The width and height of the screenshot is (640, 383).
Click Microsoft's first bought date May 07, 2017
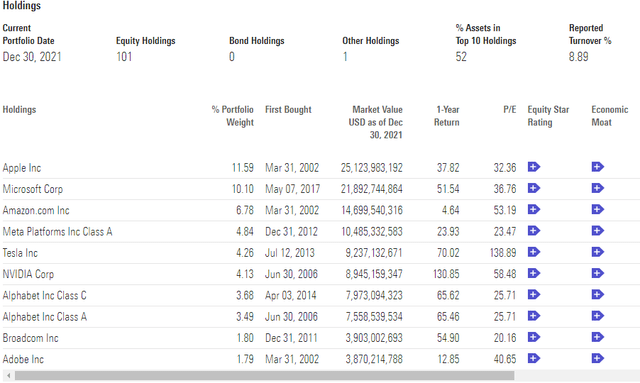click(x=293, y=189)
